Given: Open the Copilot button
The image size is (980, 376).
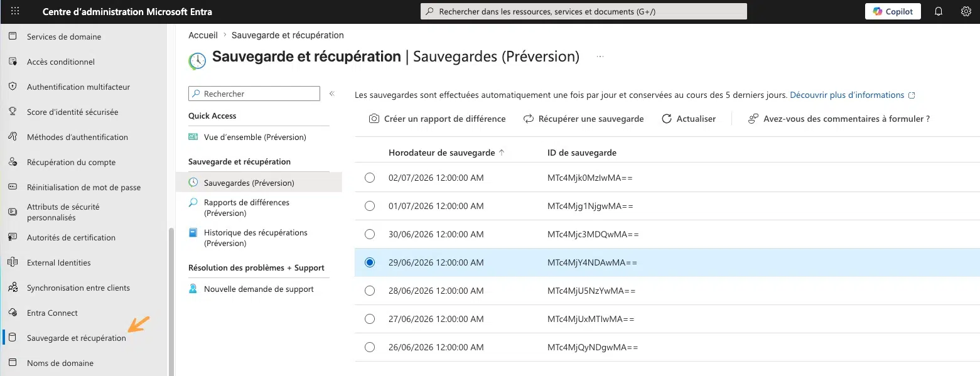Looking at the screenshot, I should [893, 11].
